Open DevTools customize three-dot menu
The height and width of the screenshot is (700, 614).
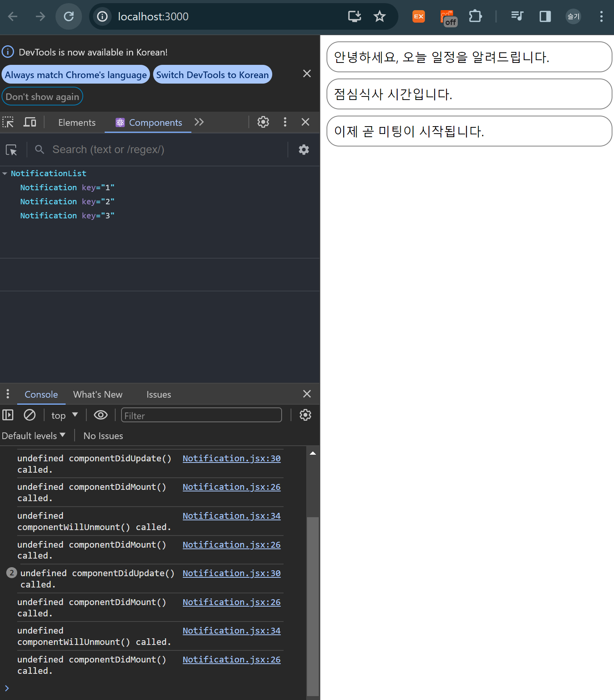click(285, 122)
